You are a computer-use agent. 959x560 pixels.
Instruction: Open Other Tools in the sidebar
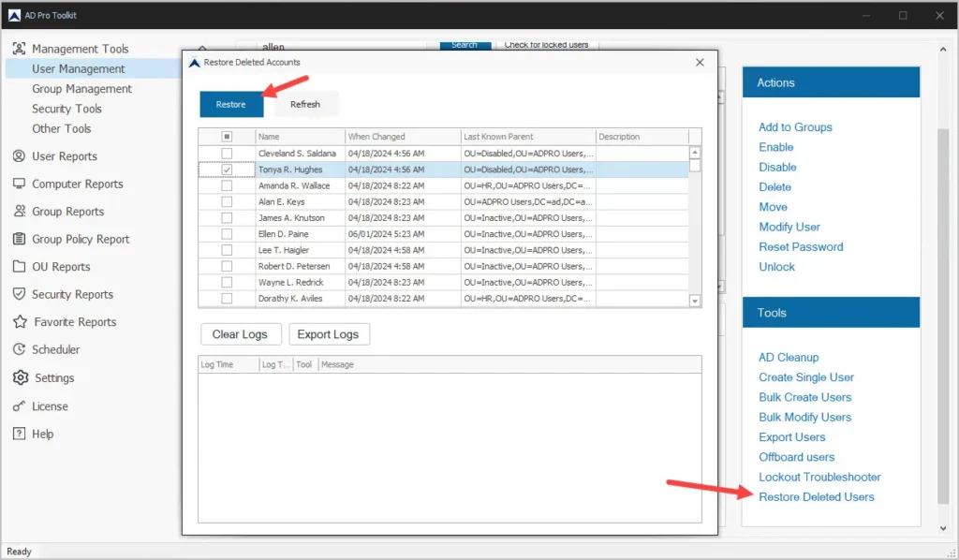click(x=62, y=128)
